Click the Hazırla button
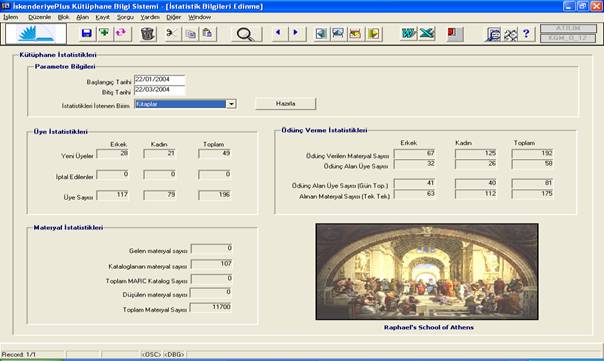 [x=285, y=104]
